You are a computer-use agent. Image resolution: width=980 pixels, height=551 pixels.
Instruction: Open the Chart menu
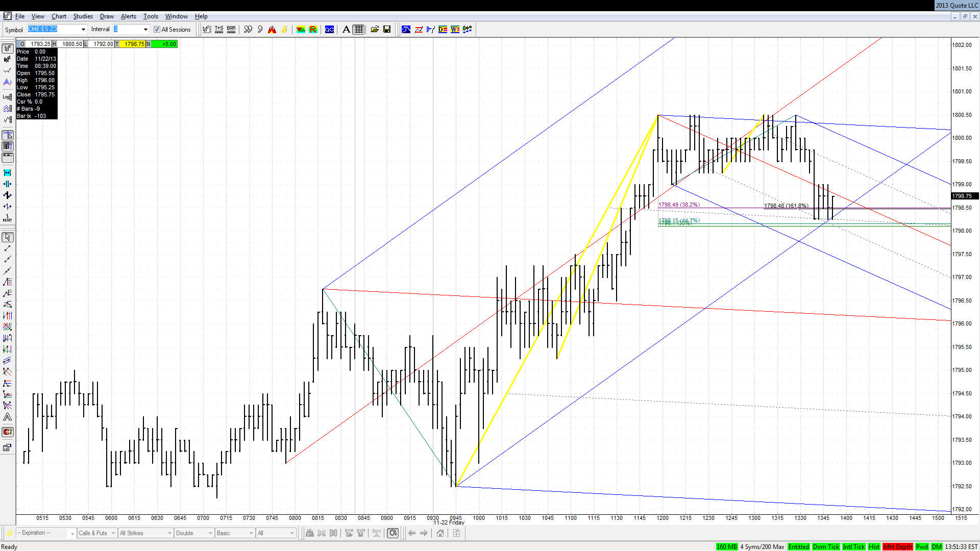(59, 16)
